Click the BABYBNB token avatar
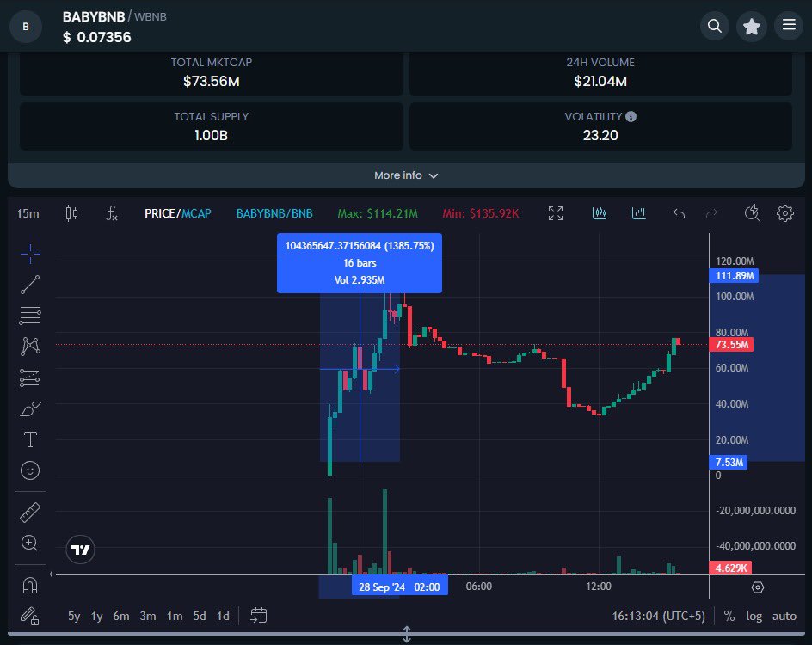Viewport: 812px width, 645px height. [x=26, y=27]
